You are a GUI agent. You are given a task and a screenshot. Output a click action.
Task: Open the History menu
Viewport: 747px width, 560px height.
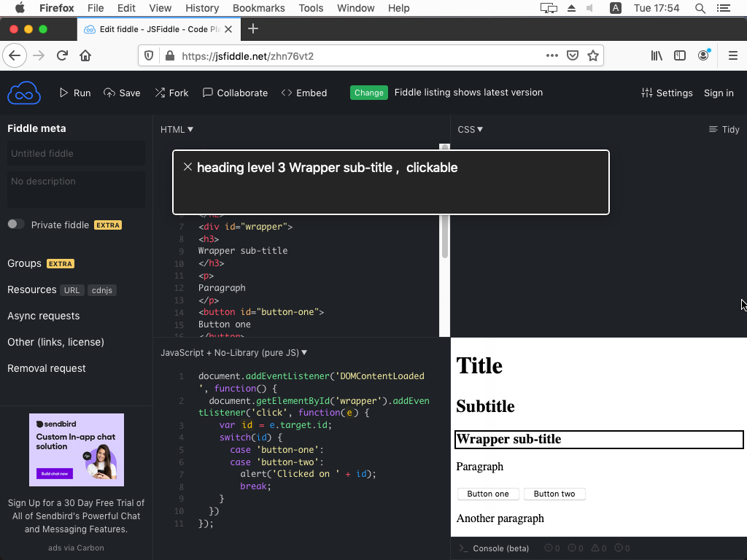tap(202, 8)
